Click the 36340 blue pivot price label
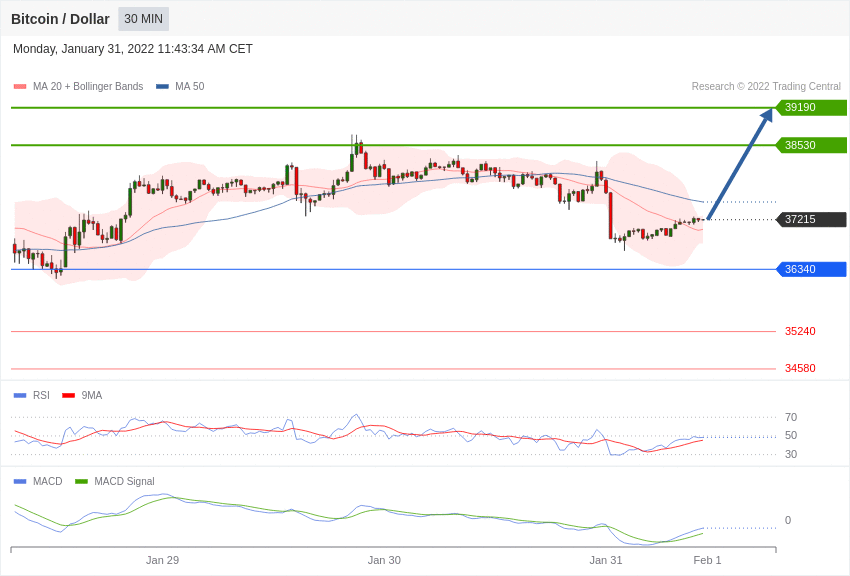Viewport: 850px width, 576px height. (812, 269)
